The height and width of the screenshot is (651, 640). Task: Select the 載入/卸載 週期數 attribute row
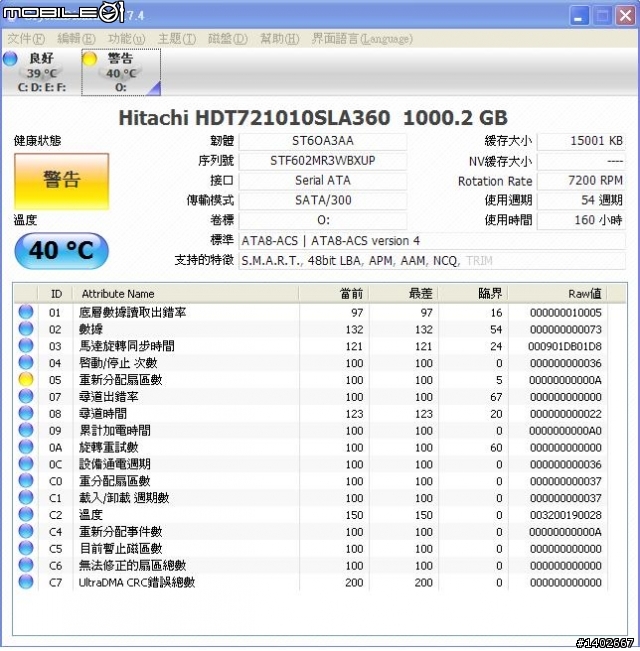(x=310, y=498)
